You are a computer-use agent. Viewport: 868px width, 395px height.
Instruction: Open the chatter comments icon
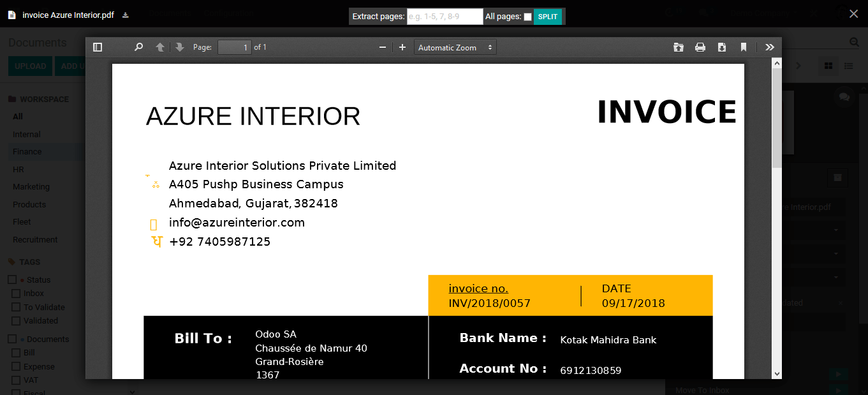[x=844, y=97]
